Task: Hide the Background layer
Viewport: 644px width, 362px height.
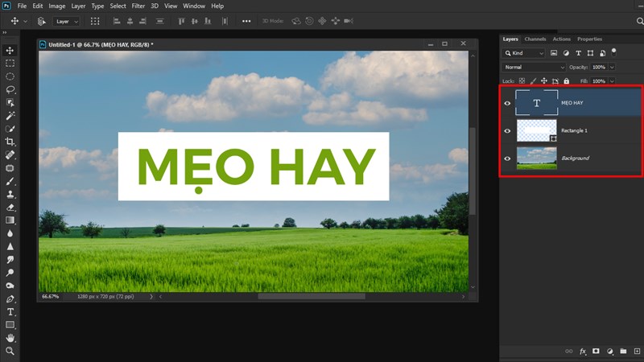Action: click(507, 158)
